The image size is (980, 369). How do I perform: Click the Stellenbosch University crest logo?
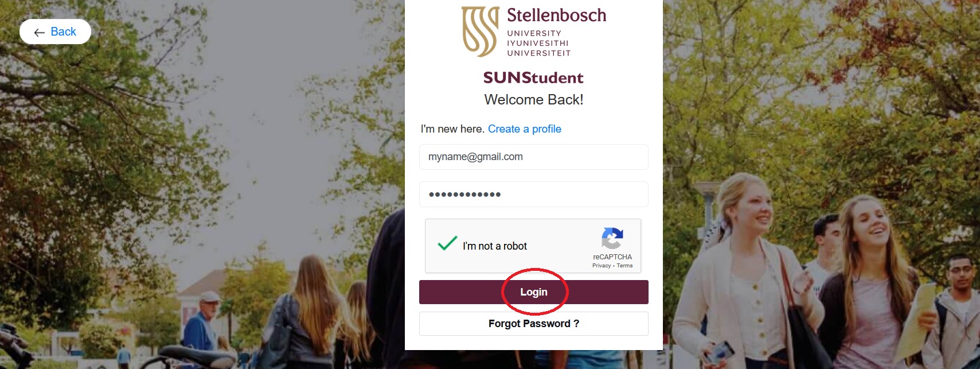tap(480, 32)
